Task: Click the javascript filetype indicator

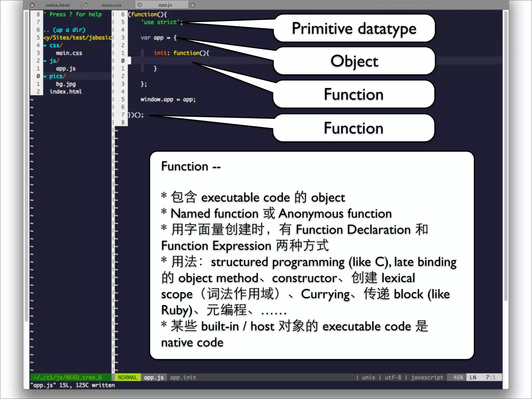Action: 427,377
